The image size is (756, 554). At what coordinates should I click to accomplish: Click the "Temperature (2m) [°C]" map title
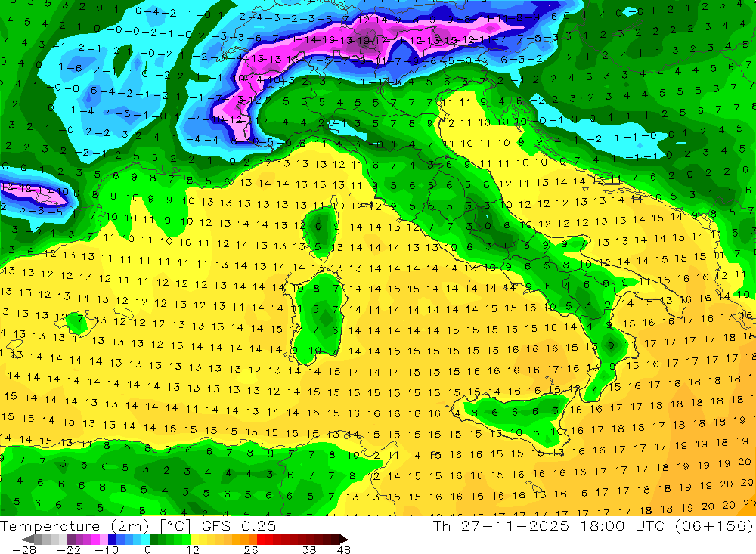pos(95,526)
